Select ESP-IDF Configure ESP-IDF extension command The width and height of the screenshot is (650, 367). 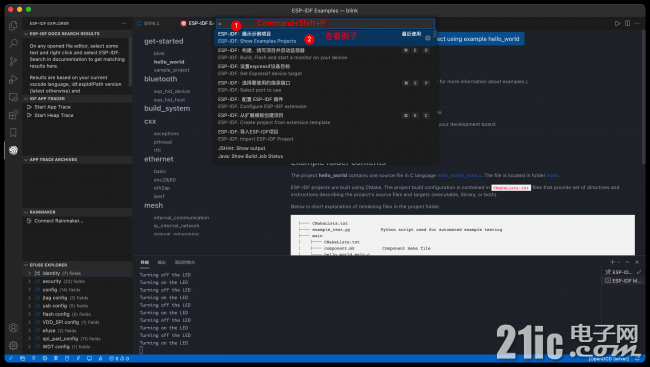click(x=325, y=103)
